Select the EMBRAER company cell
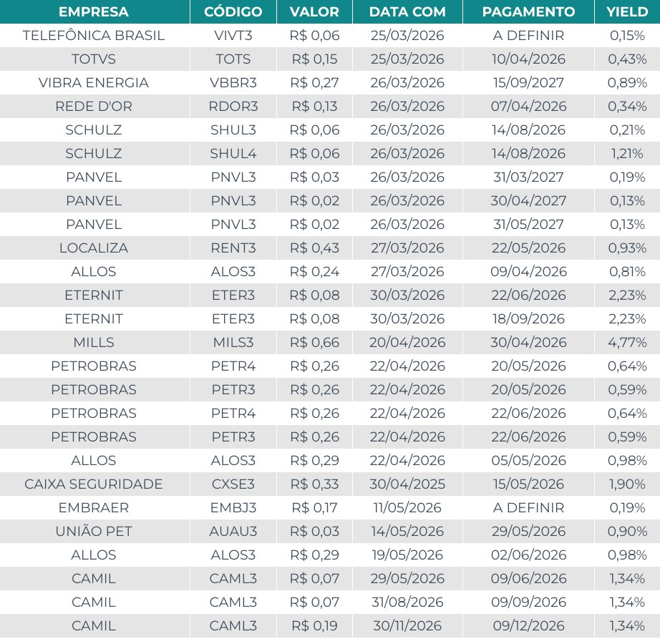The height and width of the screenshot is (644, 660). click(x=94, y=507)
